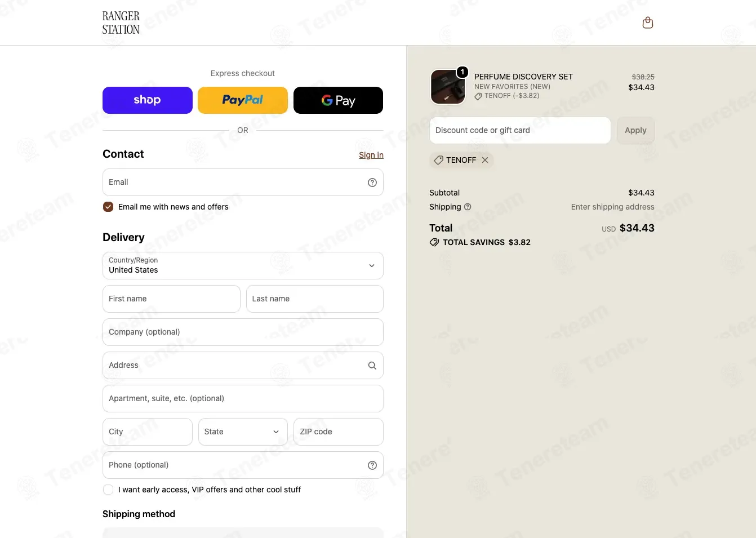
Task: Open the Country/Region dropdown
Action: pyautogui.click(x=243, y=265)
